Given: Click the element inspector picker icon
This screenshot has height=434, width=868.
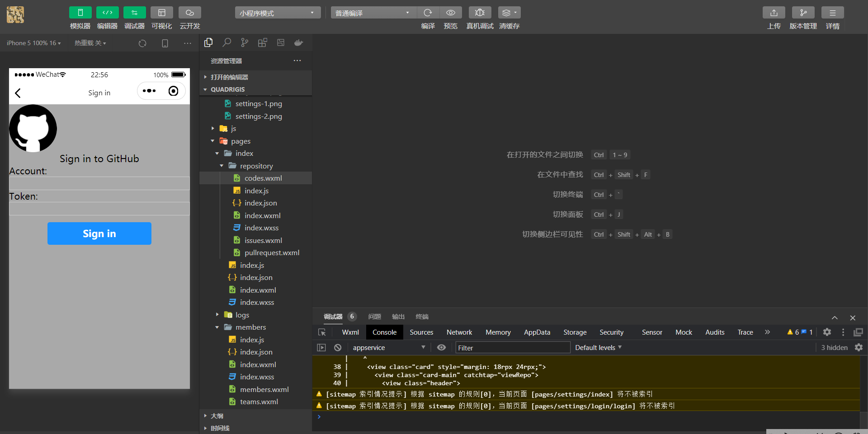Looking at the screenshot, I should coord(322,332).
